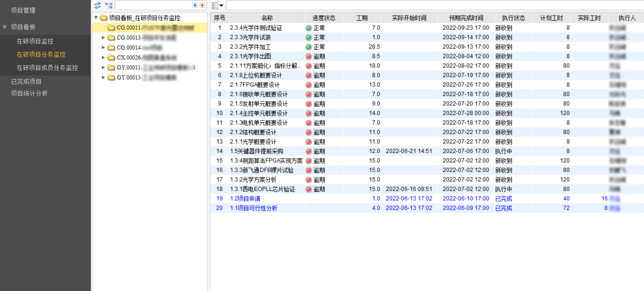Image resolution: width=644 pixels, height=291 pixels.
Task: Click red overdue icon for 2.3.1光学件出图
Action: 309,56
